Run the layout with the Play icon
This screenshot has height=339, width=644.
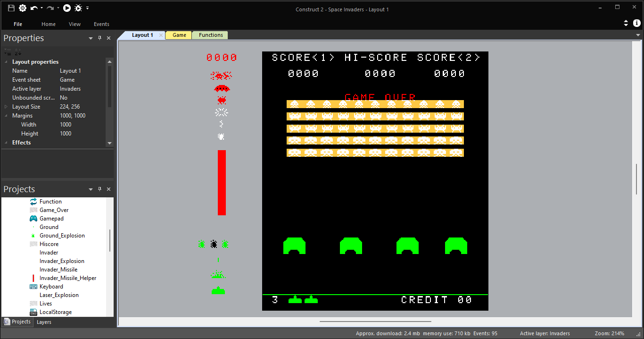[67, 8]
